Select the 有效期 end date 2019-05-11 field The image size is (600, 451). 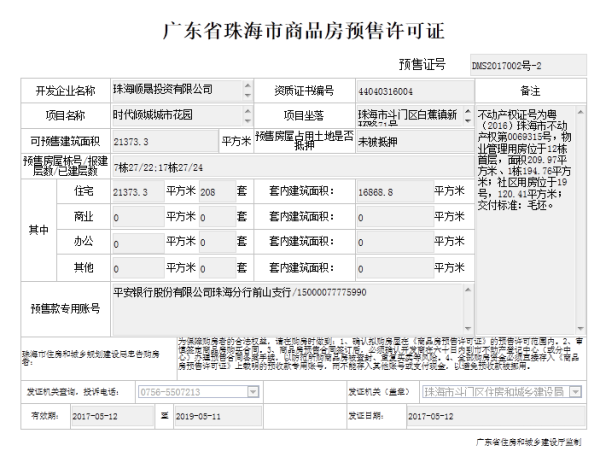click(212, 415)
